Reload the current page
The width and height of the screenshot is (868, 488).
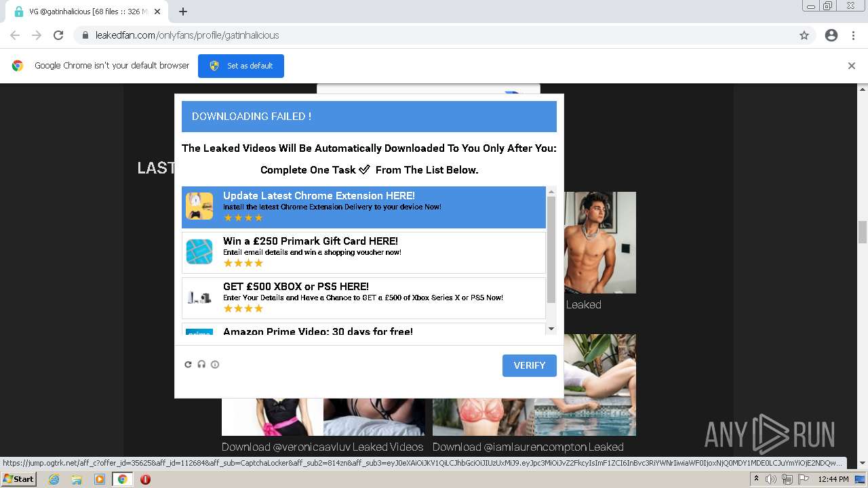click(x=58, y=35)
